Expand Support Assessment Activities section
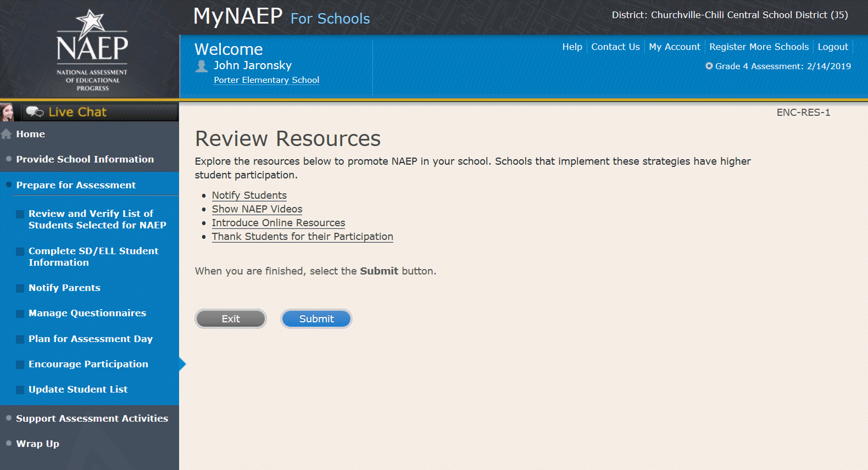Image resolution: width=868 pixels, height=470 pixels. pyautogui.click(x=92, y=418)
